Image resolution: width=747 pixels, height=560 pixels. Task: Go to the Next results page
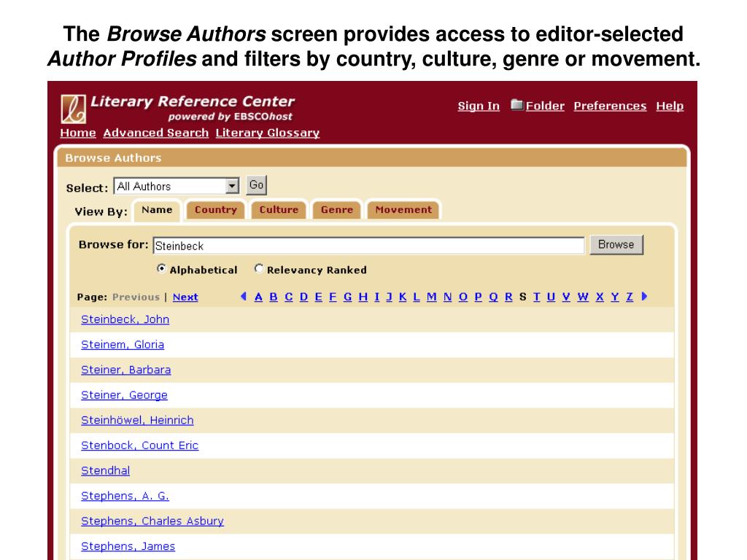click(185, 297)
